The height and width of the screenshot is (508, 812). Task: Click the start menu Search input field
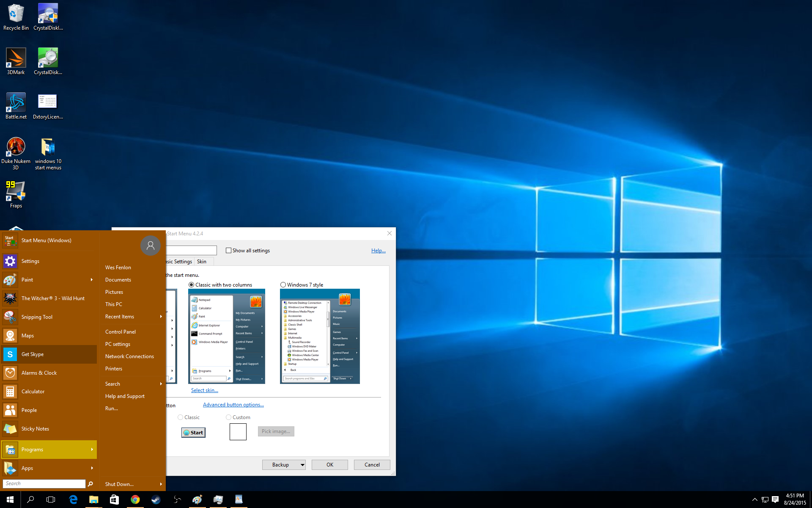[44, 483]
